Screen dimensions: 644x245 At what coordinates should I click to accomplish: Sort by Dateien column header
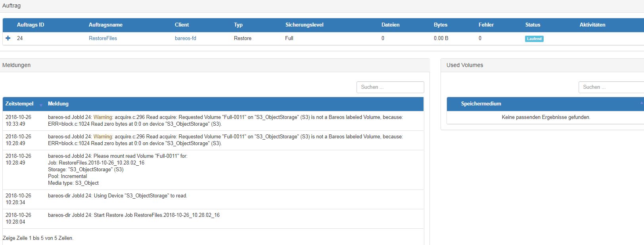click(x=390, y=25)
